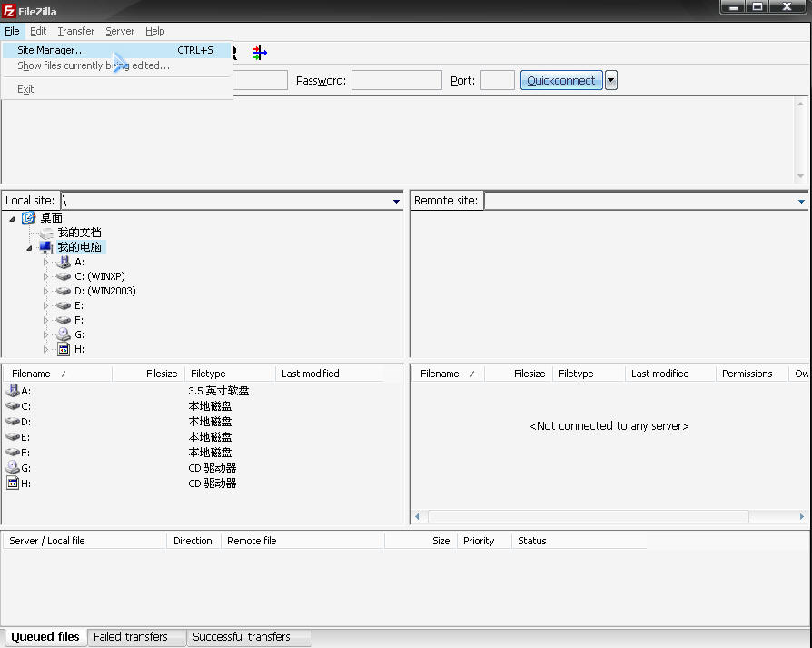Select floppy drive A: icon in file list
The image size is (812, 648).
pos(12,391)
